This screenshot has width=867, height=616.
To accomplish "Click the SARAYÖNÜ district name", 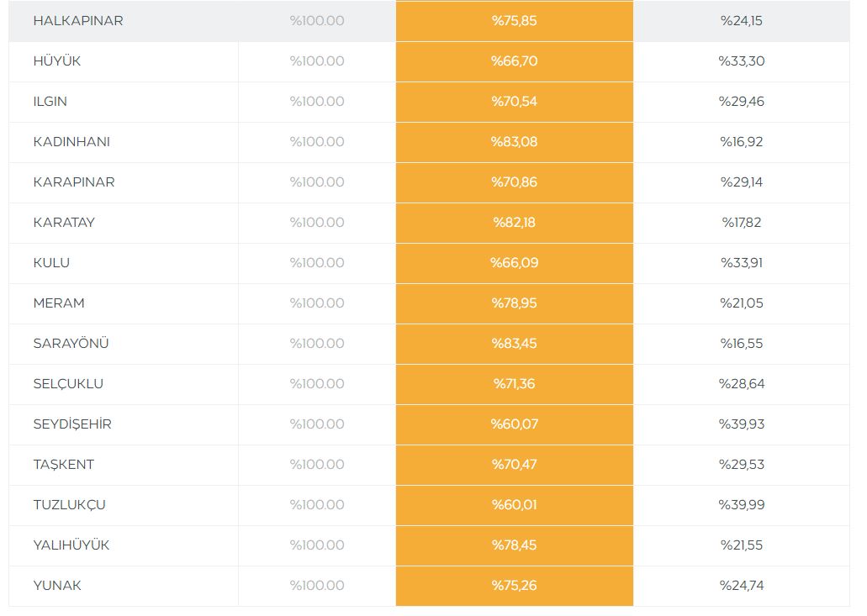I will point(71,344).
